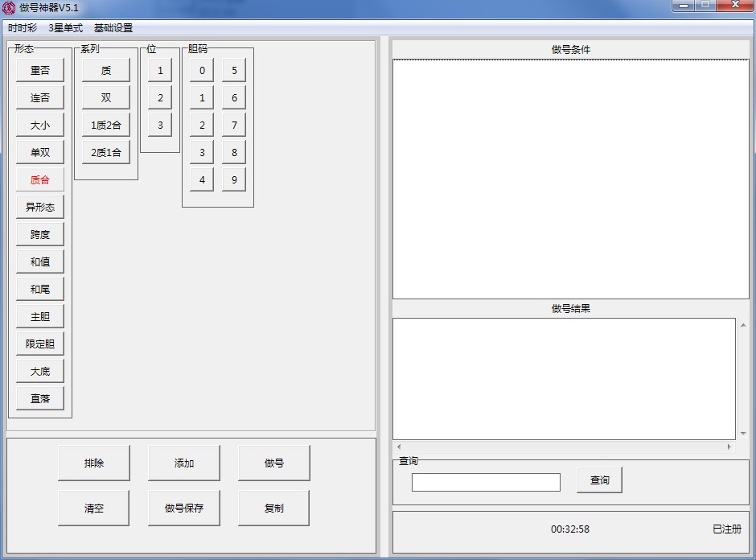
Task: Toggle number 9 in 胆码 group
Action: [x=234, y=180]
